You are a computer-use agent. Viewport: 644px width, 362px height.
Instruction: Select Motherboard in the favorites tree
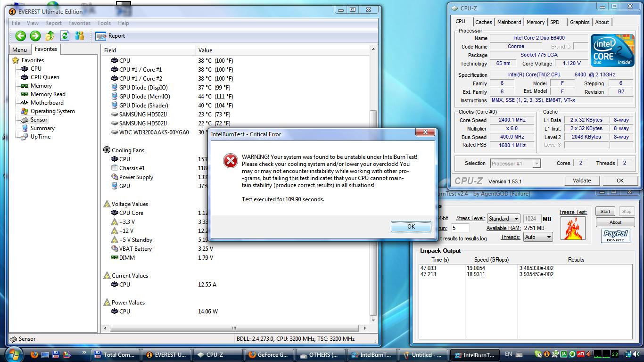[42, 103]
